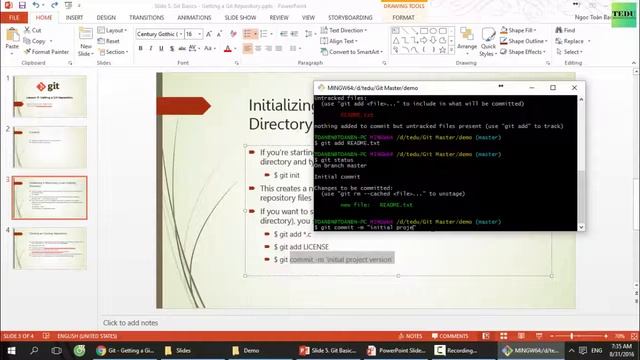Expand the Layout dropdown
This screenshot has width=640, height=360.
click(x=112, y=31)
